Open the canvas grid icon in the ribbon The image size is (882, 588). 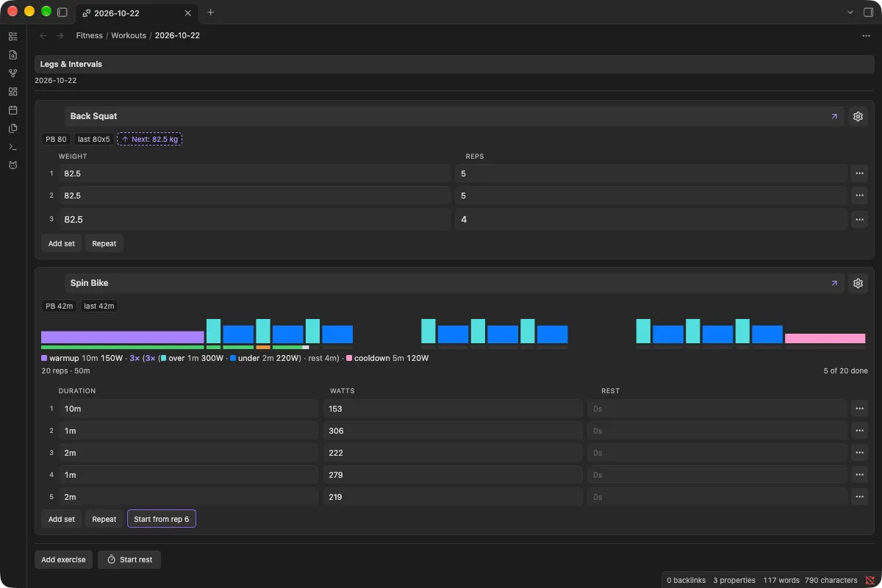pyautogui.click(x=12, y=91)
